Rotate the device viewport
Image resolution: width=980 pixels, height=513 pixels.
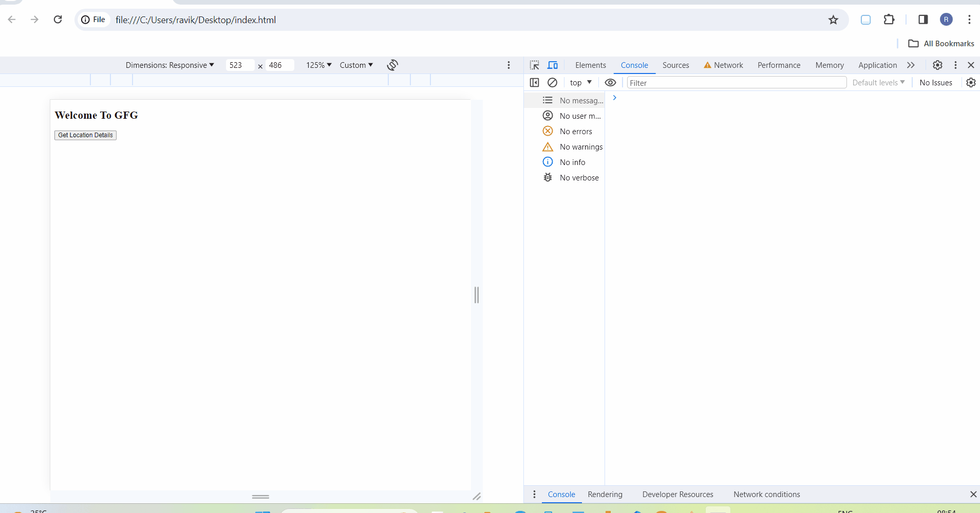(392, 65)
